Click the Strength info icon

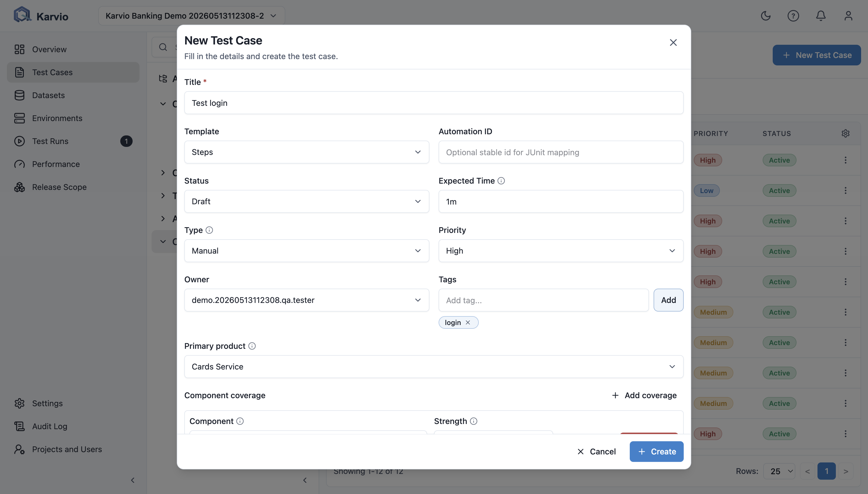point(474,421)
